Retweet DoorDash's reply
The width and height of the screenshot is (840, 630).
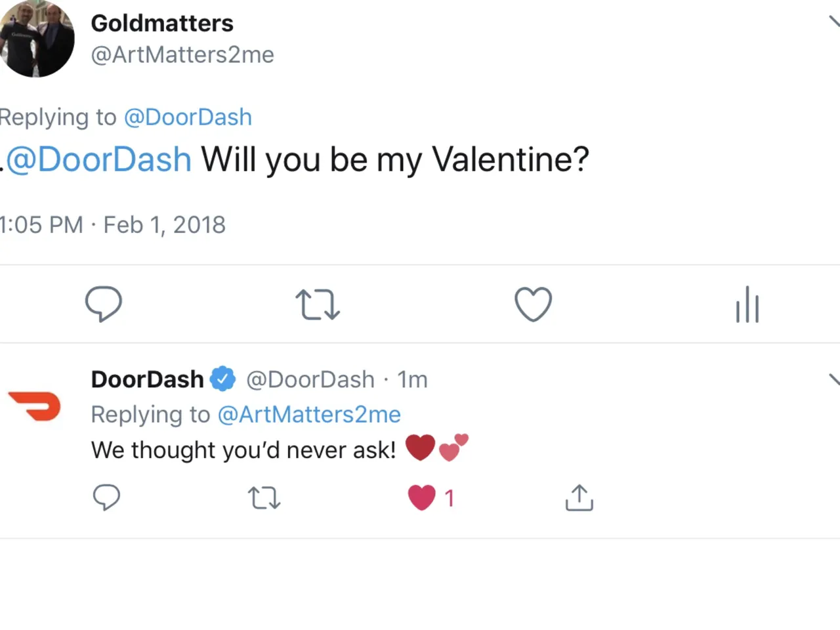coord(264,498)
